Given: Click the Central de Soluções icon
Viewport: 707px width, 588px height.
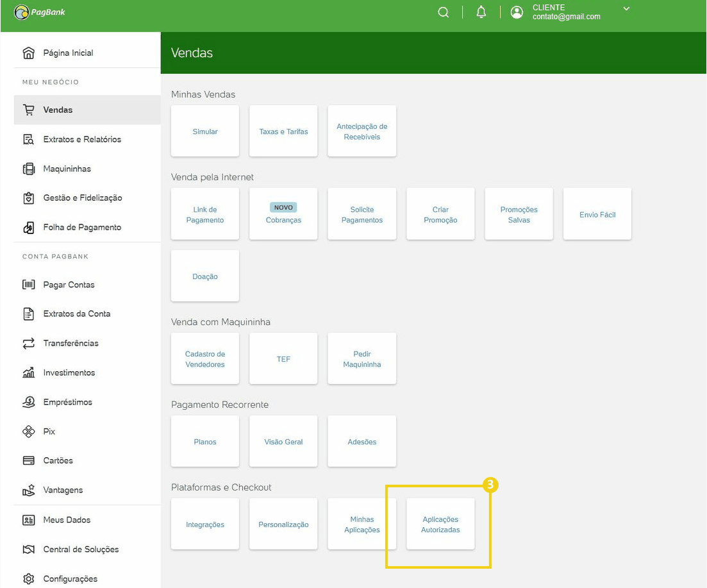Looking at the screenshot, I should [28, 550].
